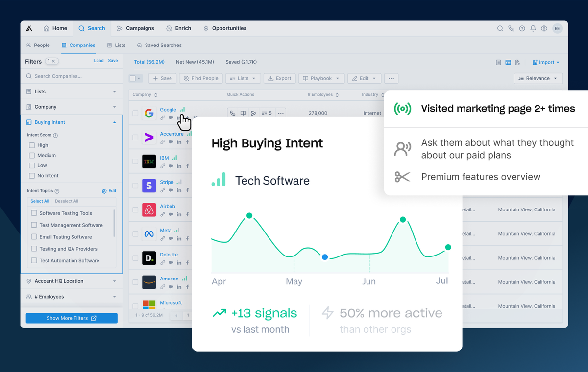Click Amazon's green intent signal bars
588x372 pixels.
(184, 279)
